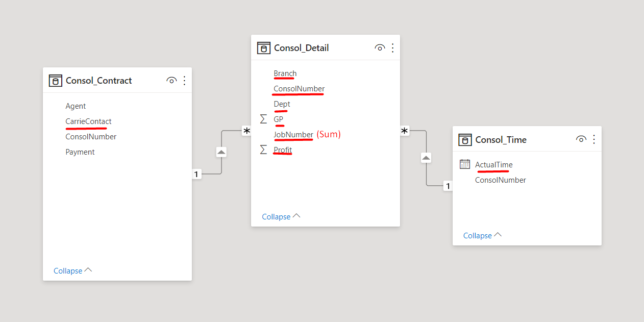
Task: Select ConsolNumber field in Consol_Detail
Action: tap(299, 89)
